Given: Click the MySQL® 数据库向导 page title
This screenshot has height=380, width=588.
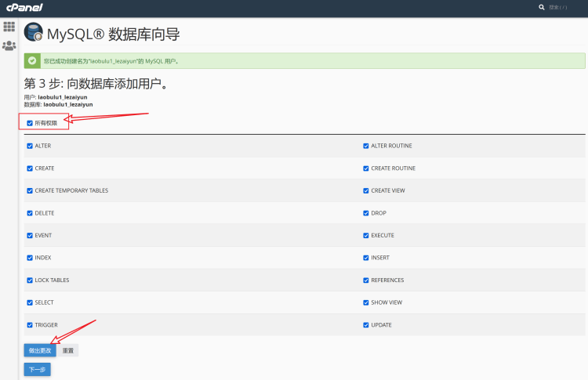Looking at the screenshot, I should tap(113, 34).
